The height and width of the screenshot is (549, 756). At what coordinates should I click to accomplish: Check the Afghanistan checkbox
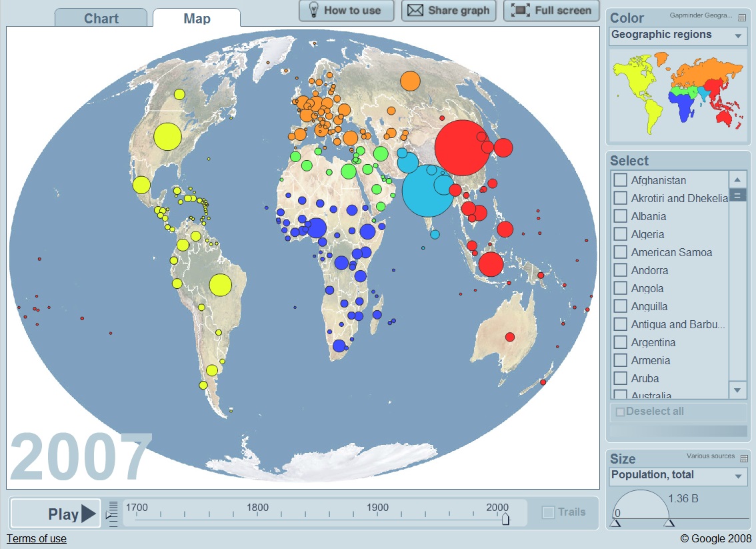click(x=620, y=180)
